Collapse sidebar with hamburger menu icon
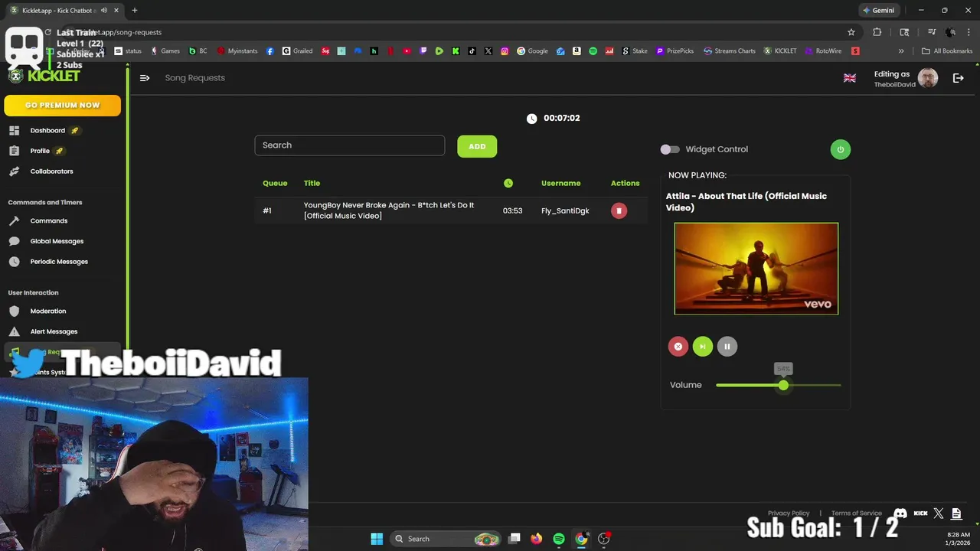This screenshot has height=551, width=980. [x=145, y=78]
